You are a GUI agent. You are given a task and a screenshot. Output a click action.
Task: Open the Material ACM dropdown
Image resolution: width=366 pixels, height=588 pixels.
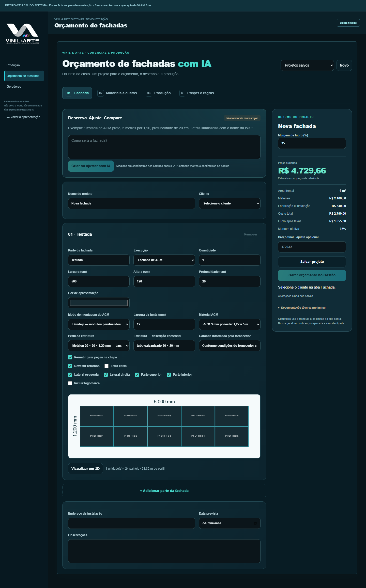pos(230,324)
